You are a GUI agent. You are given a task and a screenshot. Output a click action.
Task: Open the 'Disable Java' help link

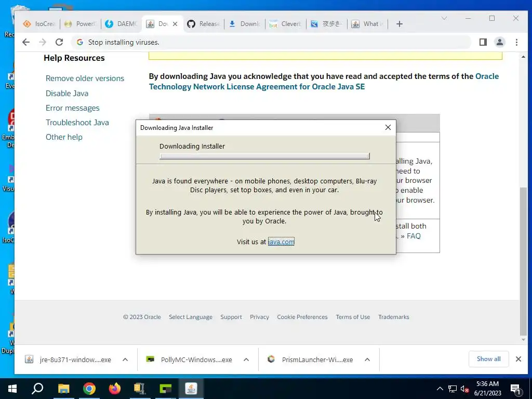tap(67, 94)
